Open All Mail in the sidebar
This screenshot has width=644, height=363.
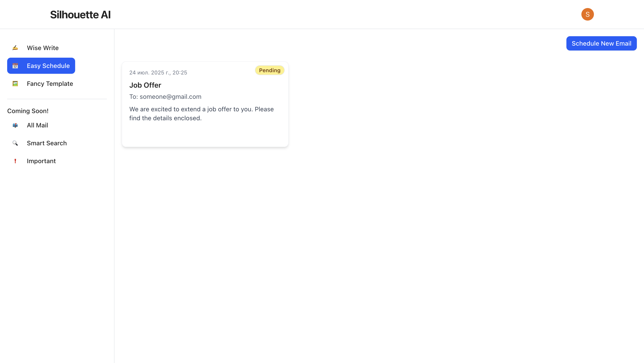click(x=38, y=125)
